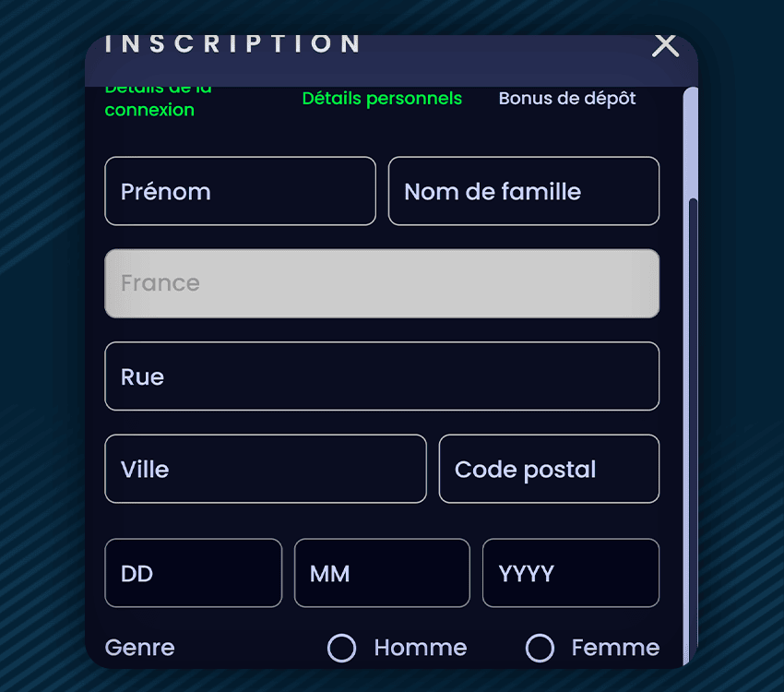Click the MM month field
The width and height of the screenshot is (784, 692).
382,573
